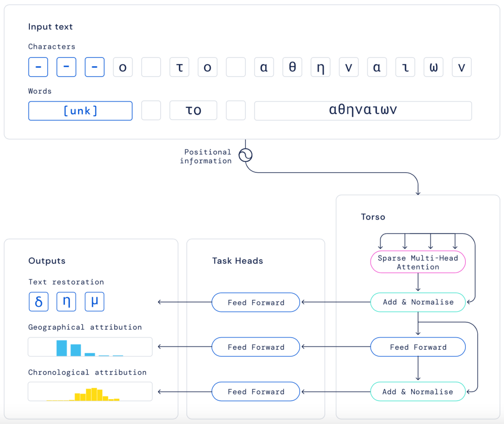Select the ω character box
This screenshot has height=424, width=504.
[x=433, y=67]
